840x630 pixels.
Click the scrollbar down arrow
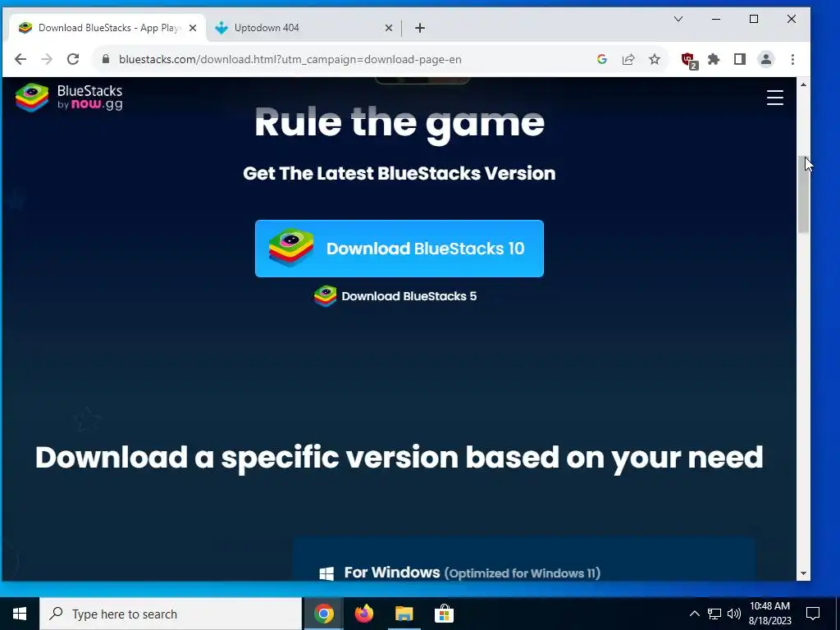coord(803,573)
